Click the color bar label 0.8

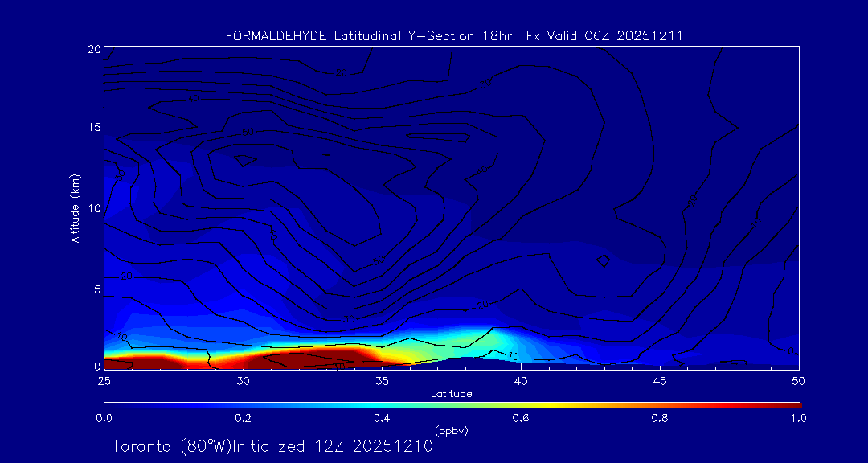pos(660,418)
